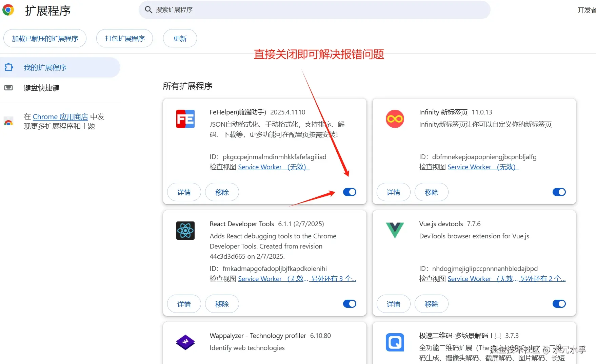Click the FeHelper extension icon

pyautogui.click(x=185, y=119)
